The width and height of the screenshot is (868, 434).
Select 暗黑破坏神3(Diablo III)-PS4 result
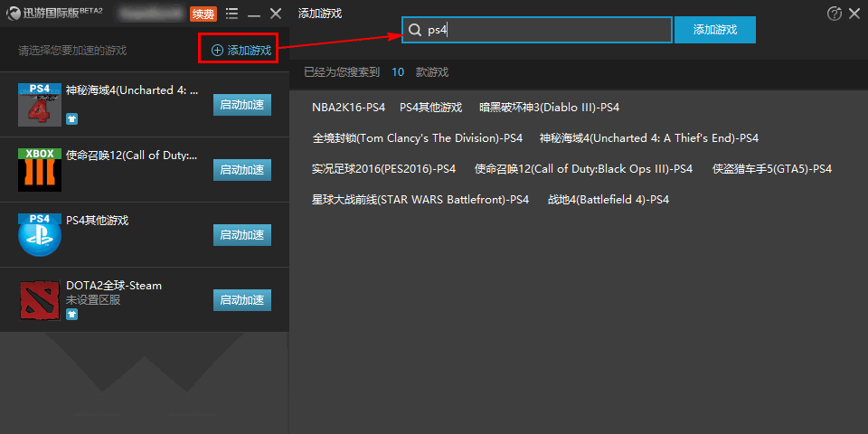tap(549, 108)
